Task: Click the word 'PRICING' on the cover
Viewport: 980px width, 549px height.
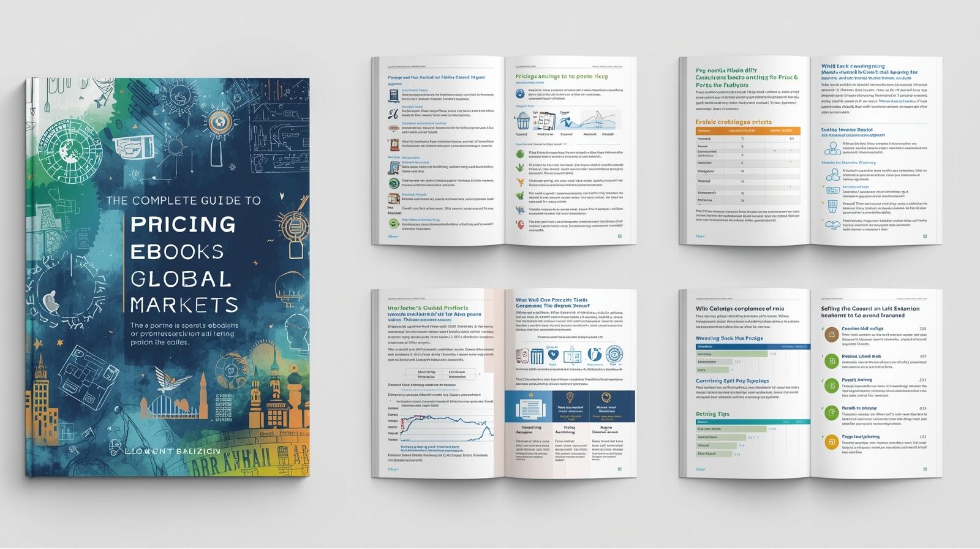Action: (x=183, y=224)
